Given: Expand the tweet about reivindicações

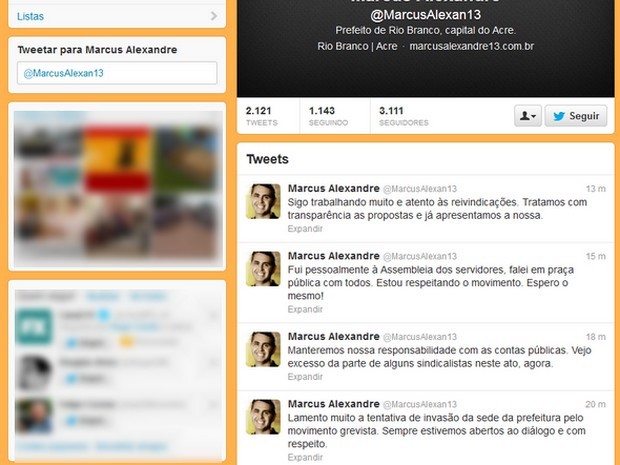Looking at the screenshot, I should tap(305, 229).
